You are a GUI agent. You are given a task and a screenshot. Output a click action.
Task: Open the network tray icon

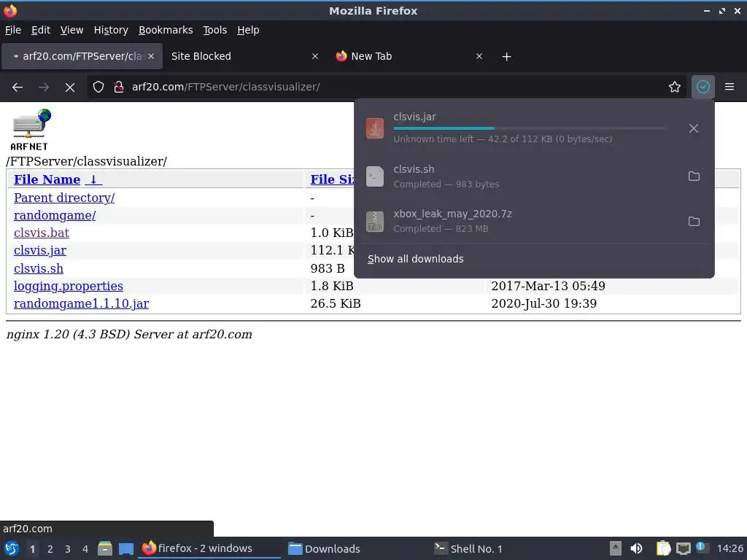click(x=683, y=548)
